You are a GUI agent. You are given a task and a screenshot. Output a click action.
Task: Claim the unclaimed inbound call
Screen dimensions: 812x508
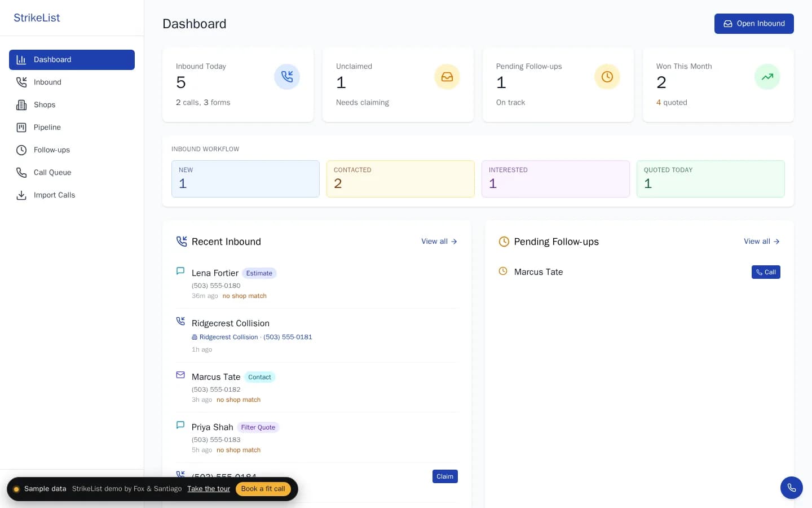click(445, 476)
